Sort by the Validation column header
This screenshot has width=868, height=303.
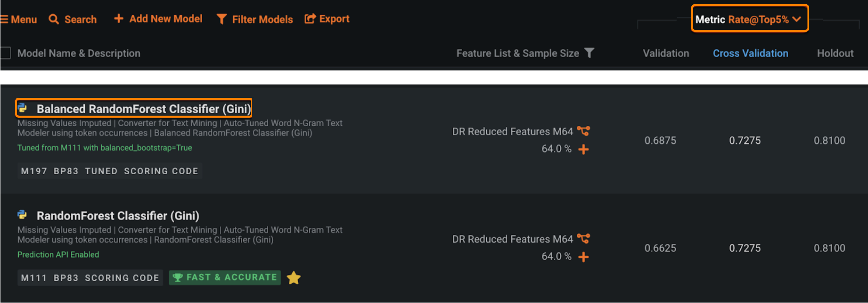click(665, 53)
